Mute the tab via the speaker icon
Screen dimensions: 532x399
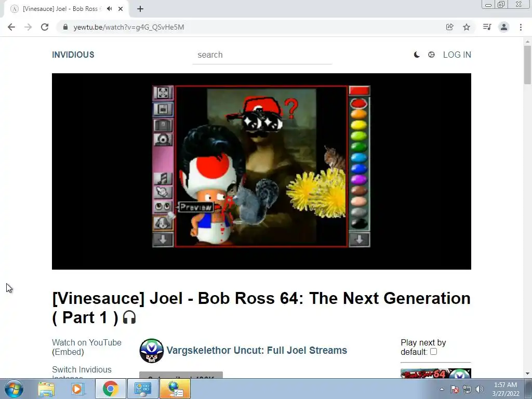pos(109,9)
